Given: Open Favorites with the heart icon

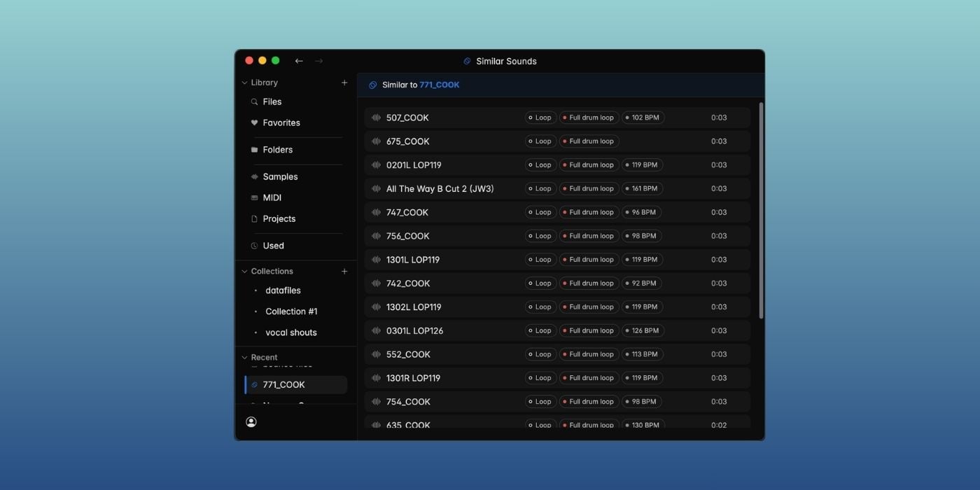Looking at the screenshot, I should 254,122.
